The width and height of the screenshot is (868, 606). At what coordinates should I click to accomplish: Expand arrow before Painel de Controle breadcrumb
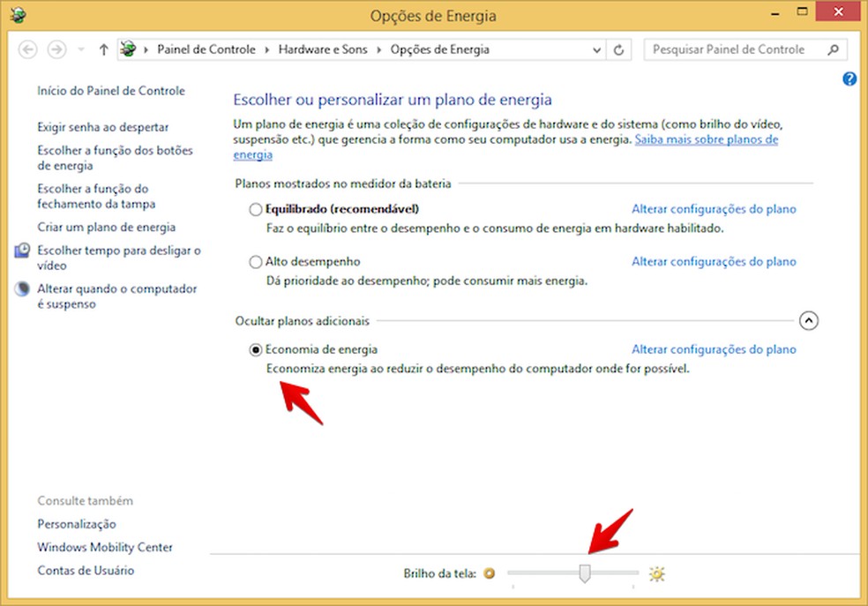[x=146, y=49]
